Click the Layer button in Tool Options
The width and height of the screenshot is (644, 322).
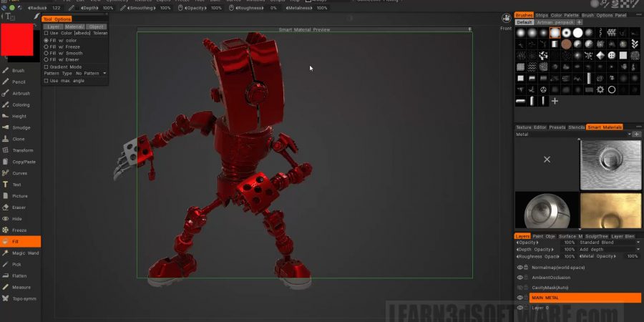54,26
